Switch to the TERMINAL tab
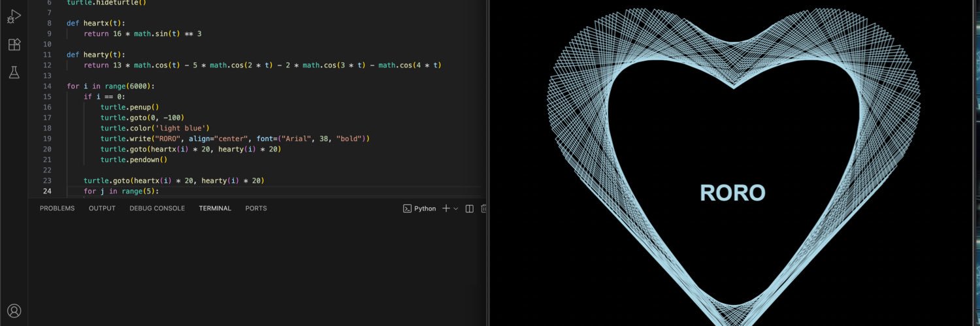Screen dimensions: 980x326 (215, 208)
